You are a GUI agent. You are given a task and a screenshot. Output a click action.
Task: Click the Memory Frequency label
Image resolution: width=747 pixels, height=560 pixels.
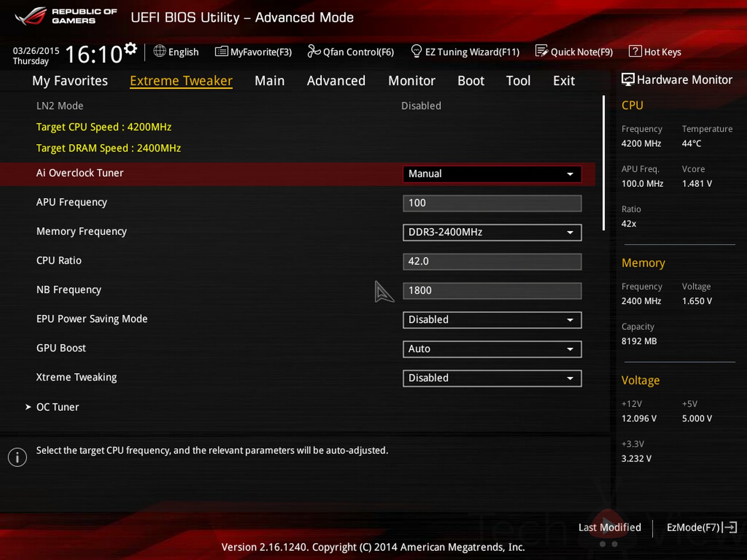point(81,232)
